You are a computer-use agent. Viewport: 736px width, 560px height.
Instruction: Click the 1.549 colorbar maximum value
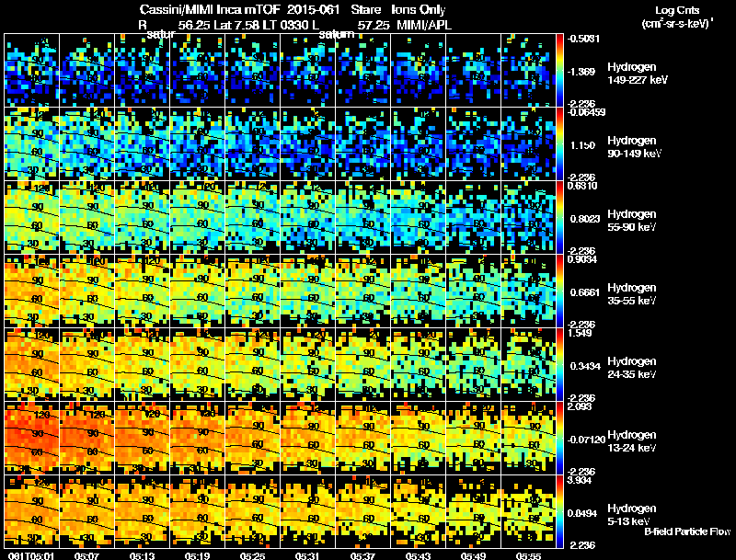(580, 333)
